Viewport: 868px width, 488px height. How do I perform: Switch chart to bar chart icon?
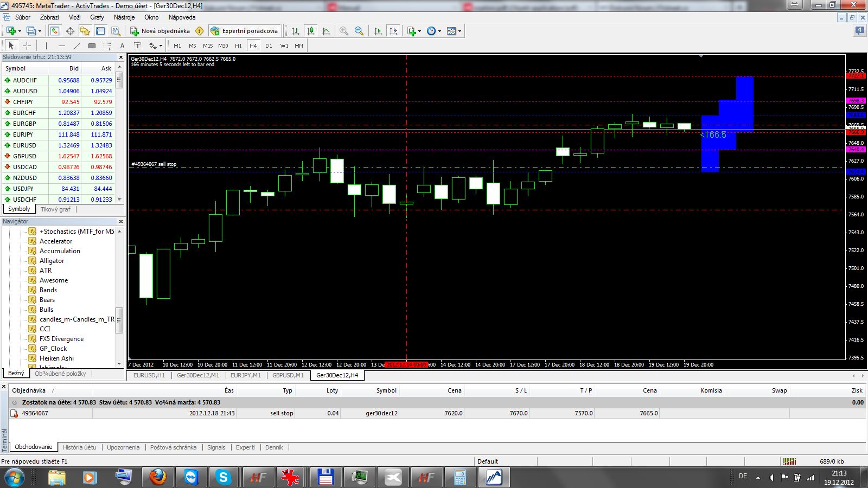[296, 31]
